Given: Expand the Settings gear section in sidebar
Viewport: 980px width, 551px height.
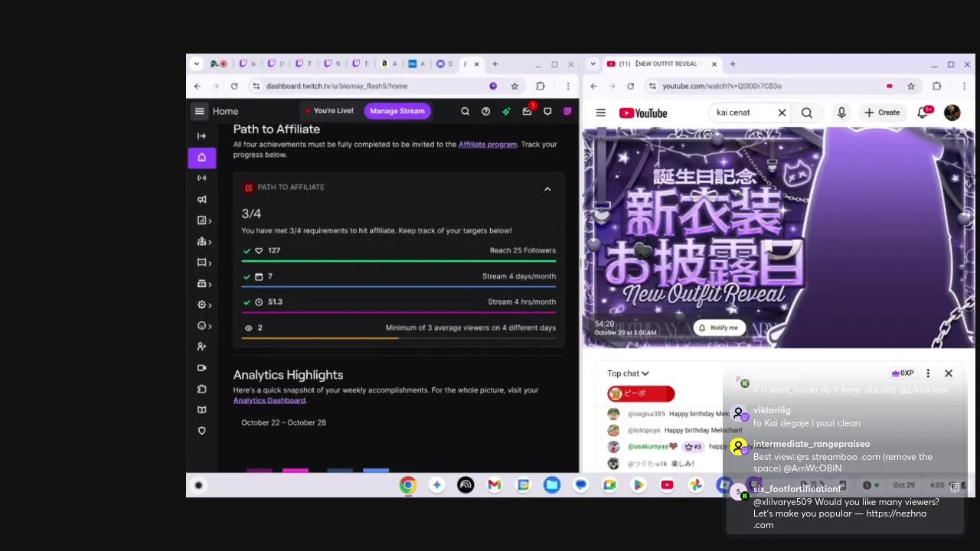Looking at the screenshot, I should click(204, 305).
